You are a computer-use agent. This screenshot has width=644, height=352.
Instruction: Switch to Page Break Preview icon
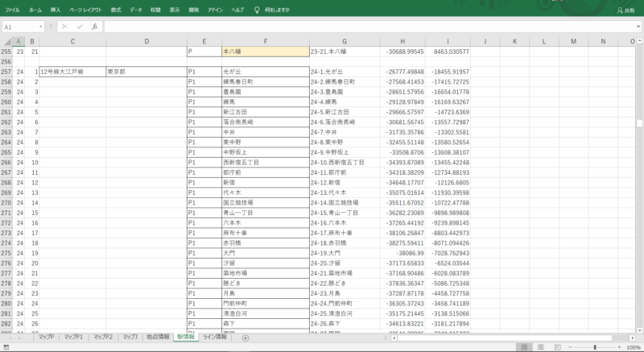click(557, 347)
